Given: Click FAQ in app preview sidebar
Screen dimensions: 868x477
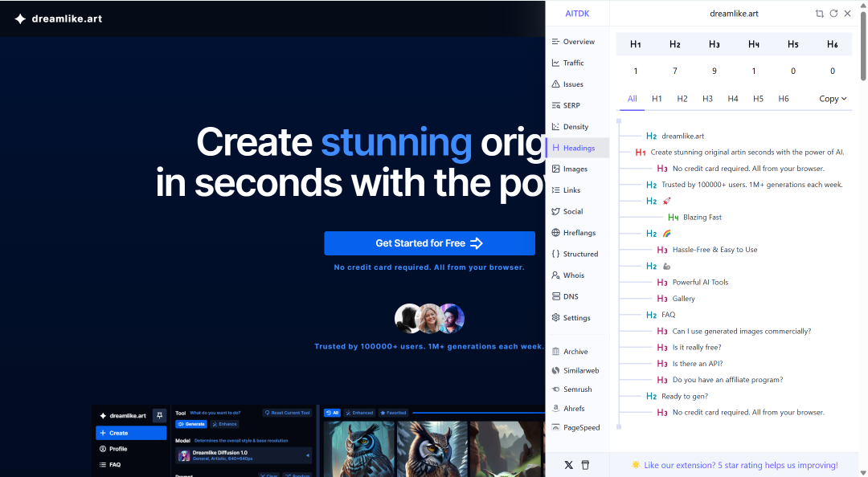Looking at the screenshot, I should 110,465.
